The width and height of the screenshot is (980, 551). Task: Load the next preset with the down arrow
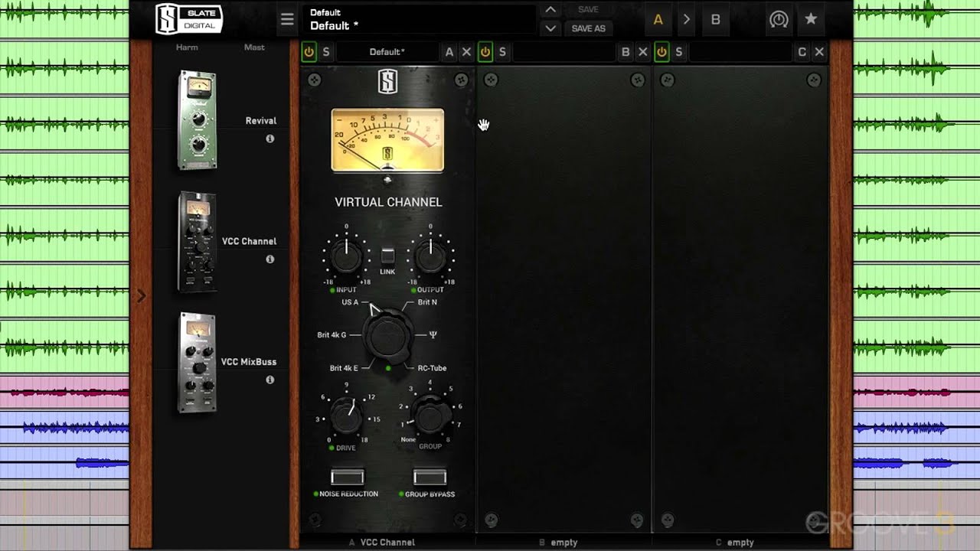550,28
